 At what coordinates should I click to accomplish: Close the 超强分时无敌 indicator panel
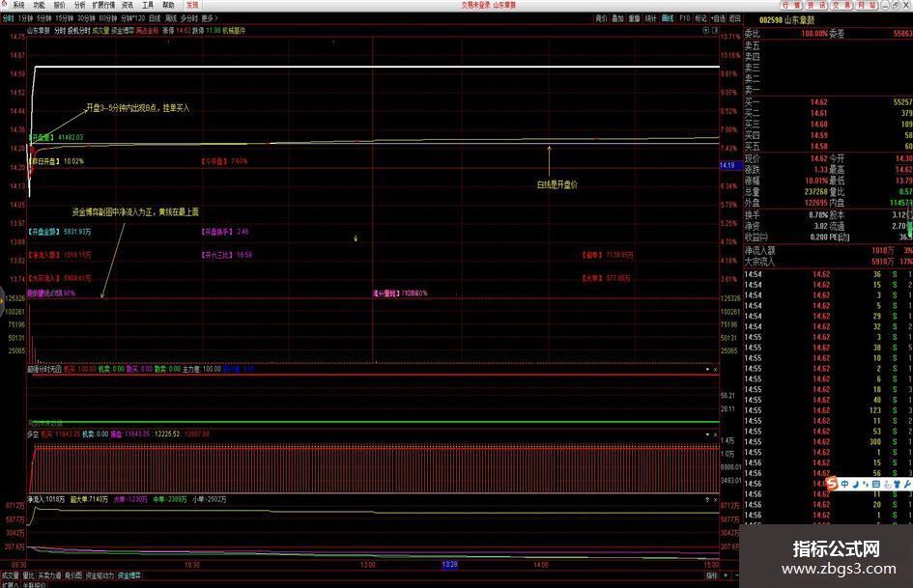click(716, 369)
